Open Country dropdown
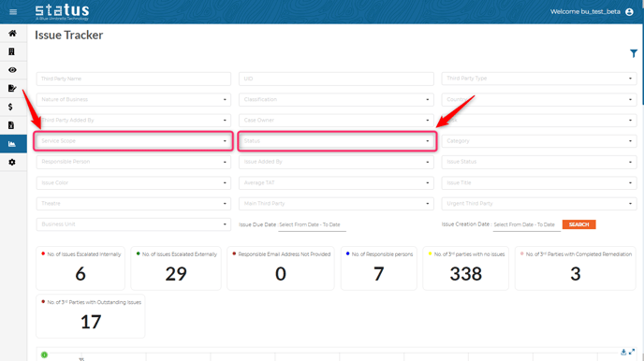Screen dimensions: 644x361 click(x=539, y=99)
